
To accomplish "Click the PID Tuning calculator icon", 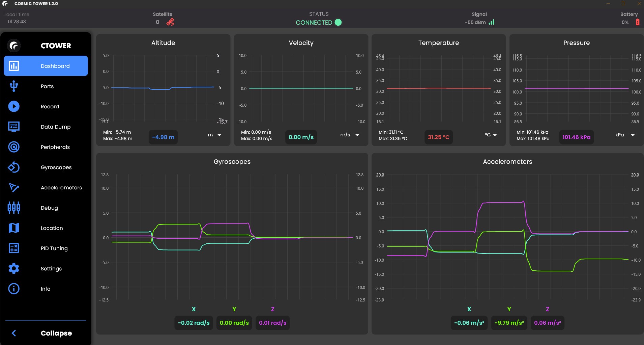I will pos(14,248).
